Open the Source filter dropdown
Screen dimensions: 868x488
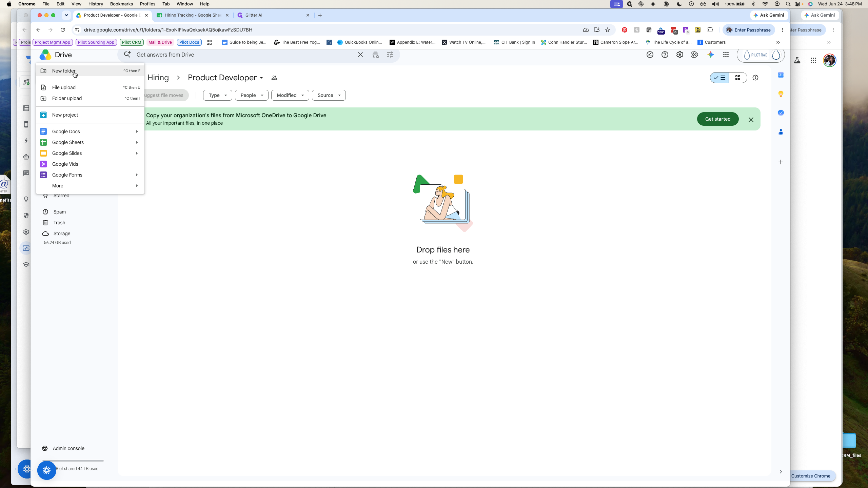point(329,95)
